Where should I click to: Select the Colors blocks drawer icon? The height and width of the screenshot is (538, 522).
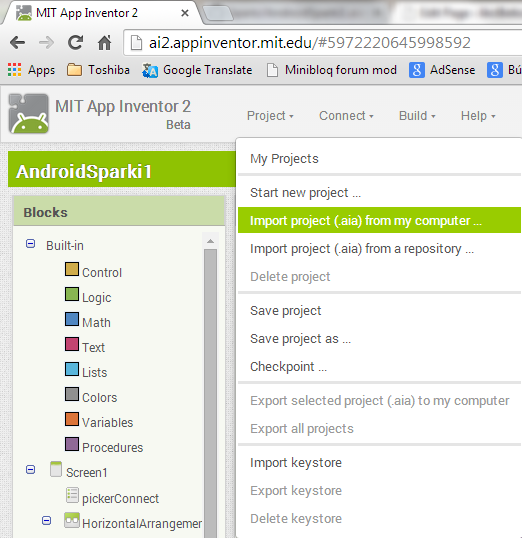point(72,394)
